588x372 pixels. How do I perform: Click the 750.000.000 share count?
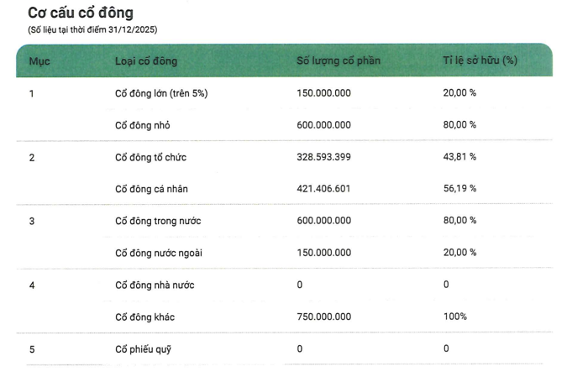tap(324, 317)
